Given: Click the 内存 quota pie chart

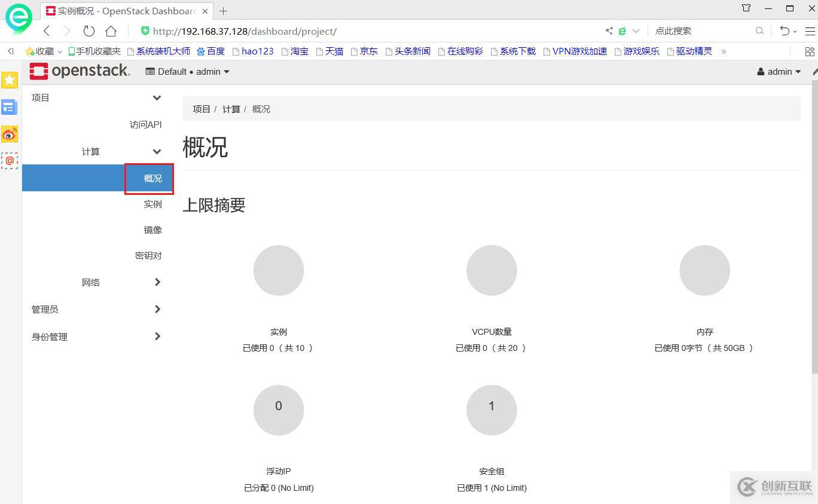Looking at the screenshot, I should (704, 270).
